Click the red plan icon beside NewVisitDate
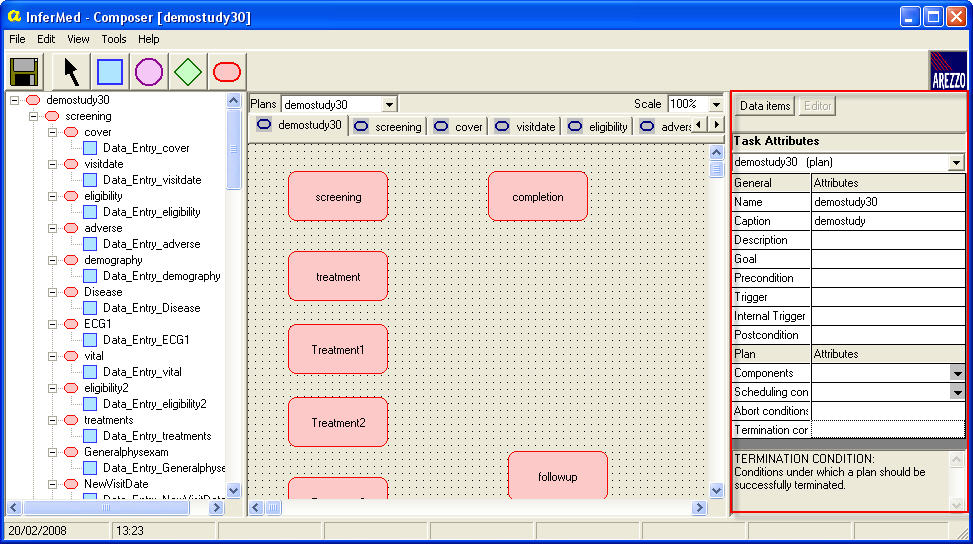Screen dimensions: 973x544 (71, 484)
